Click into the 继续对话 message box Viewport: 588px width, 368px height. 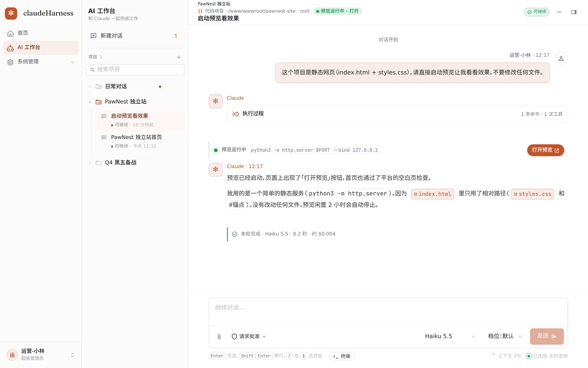pos(388,311)
